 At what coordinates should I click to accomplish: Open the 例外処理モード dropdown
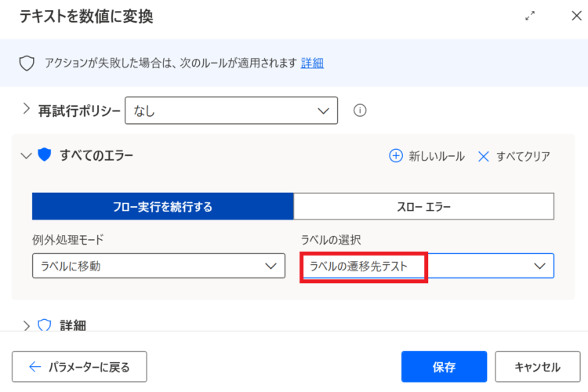158,266
